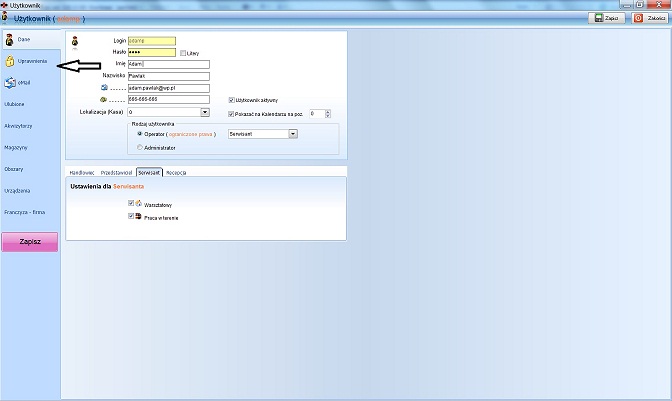This screenshot has width=672, height=401.
Task: Toggle Użytkownik aktywny checkbox
Action: [231, 100]
